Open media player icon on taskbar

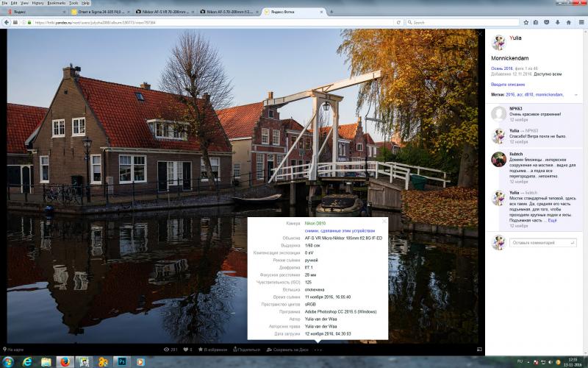point(140,362)
